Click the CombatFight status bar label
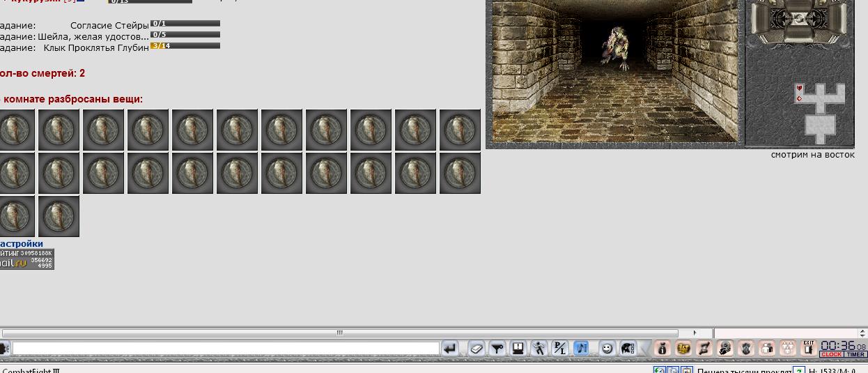Image resolution: width=868 pixels, height=373 pixels. pos(31,370)
